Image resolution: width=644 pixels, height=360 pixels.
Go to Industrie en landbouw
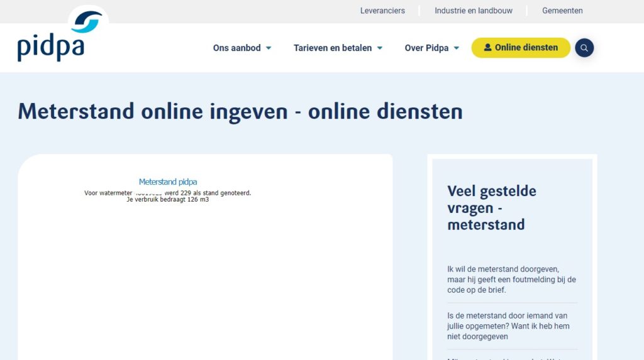pos(474,11)
